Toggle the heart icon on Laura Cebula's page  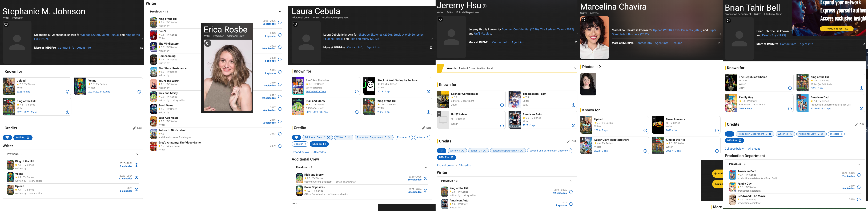(295, 24)
